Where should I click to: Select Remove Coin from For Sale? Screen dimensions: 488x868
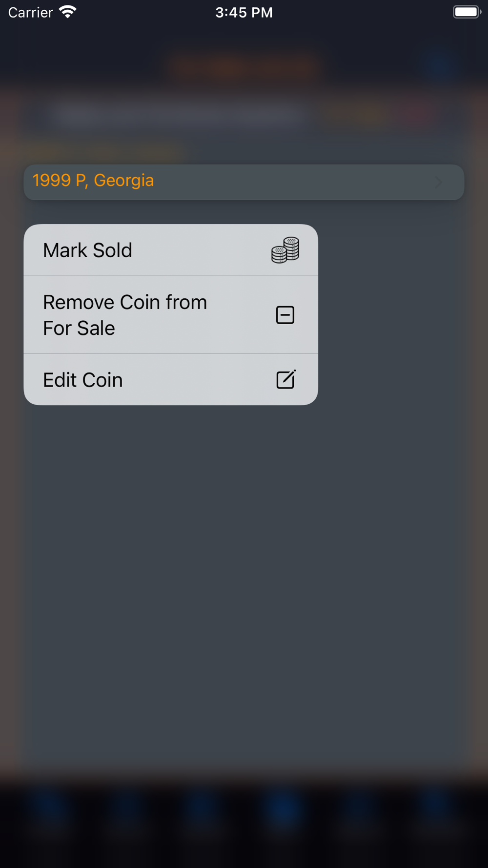[171, 315]
